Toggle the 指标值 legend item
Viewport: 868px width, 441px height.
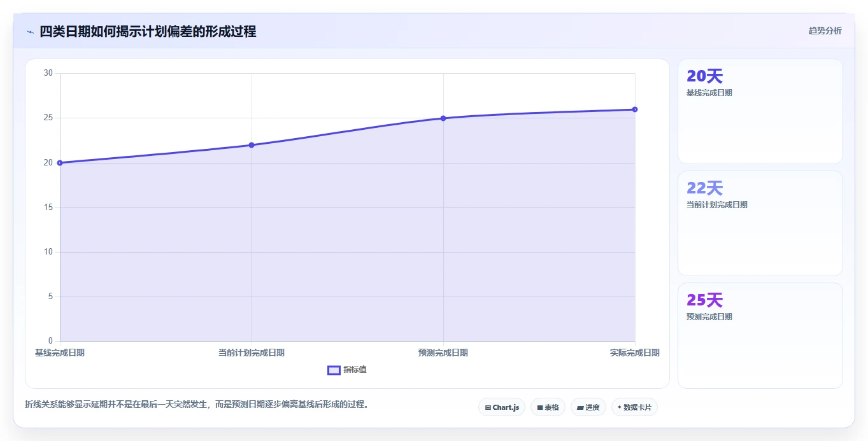click(x=347, y=370)
